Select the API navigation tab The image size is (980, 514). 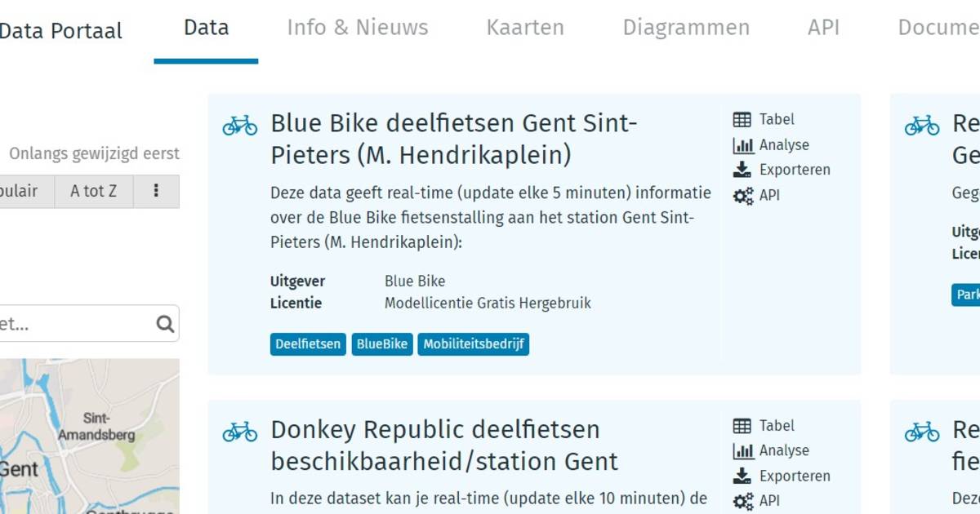(x=823, y=28)
